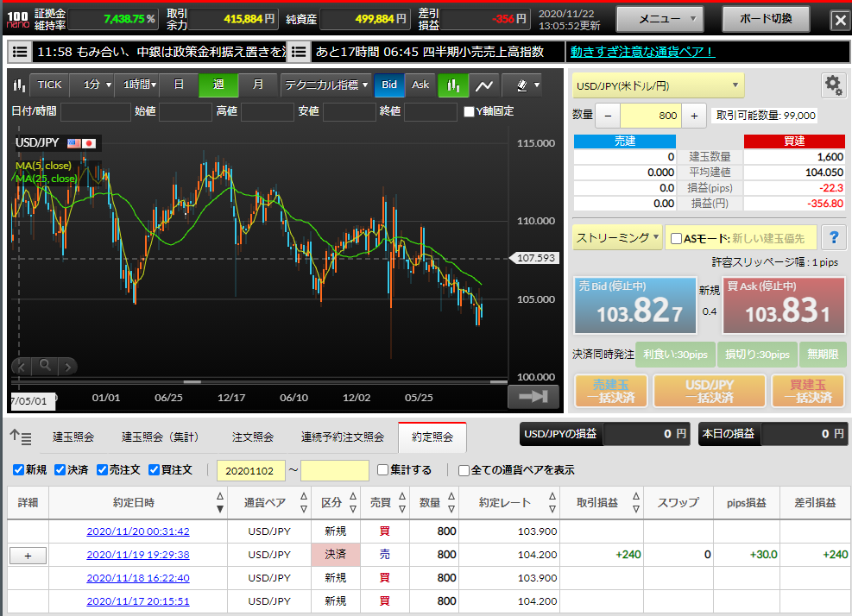Close the trading board with the X button
852x616 pixels.
840,20
